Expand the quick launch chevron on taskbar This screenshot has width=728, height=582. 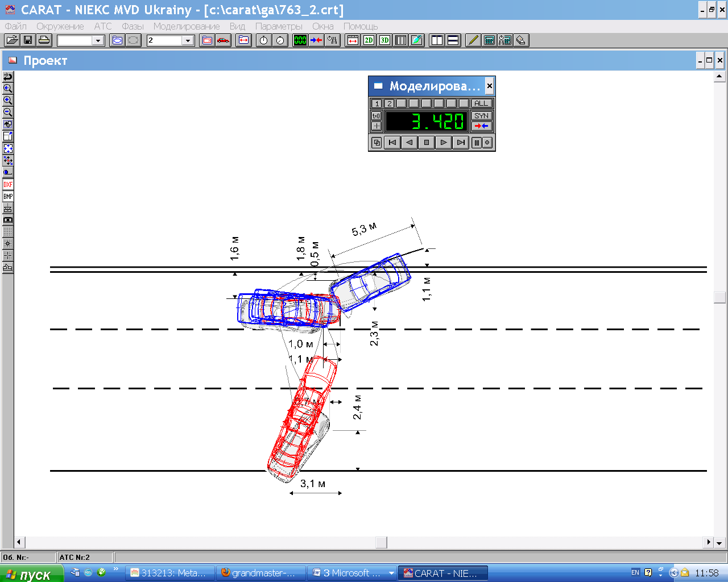[116, 569]
